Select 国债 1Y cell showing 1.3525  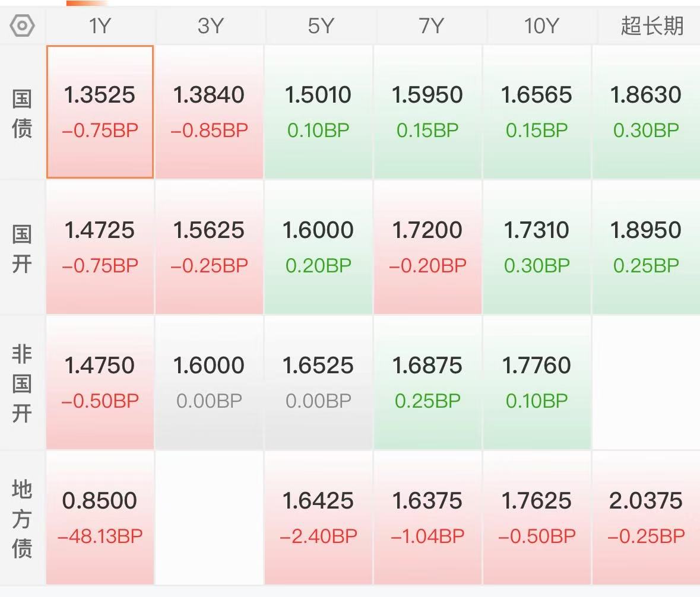click(100, 112)
